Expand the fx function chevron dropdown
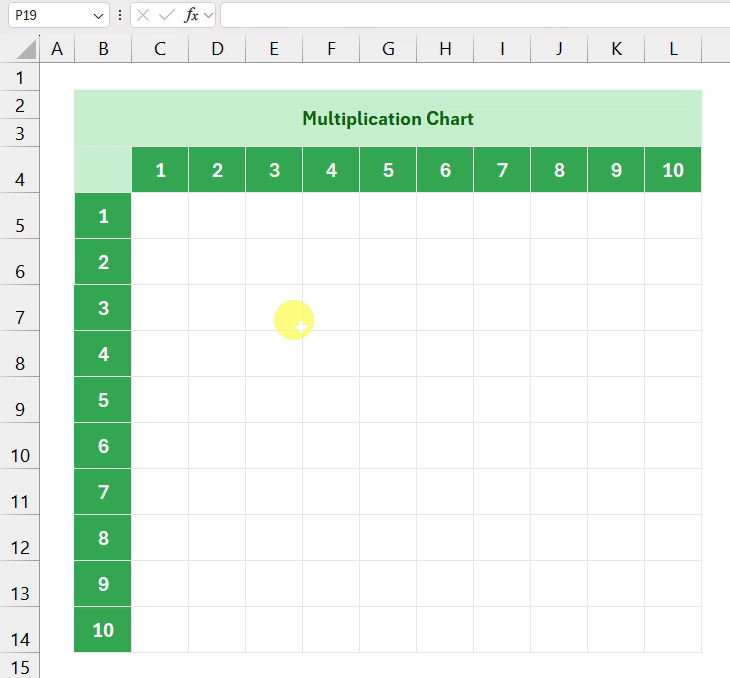Viewport: 730px width, 678px height. click(208, 15)
